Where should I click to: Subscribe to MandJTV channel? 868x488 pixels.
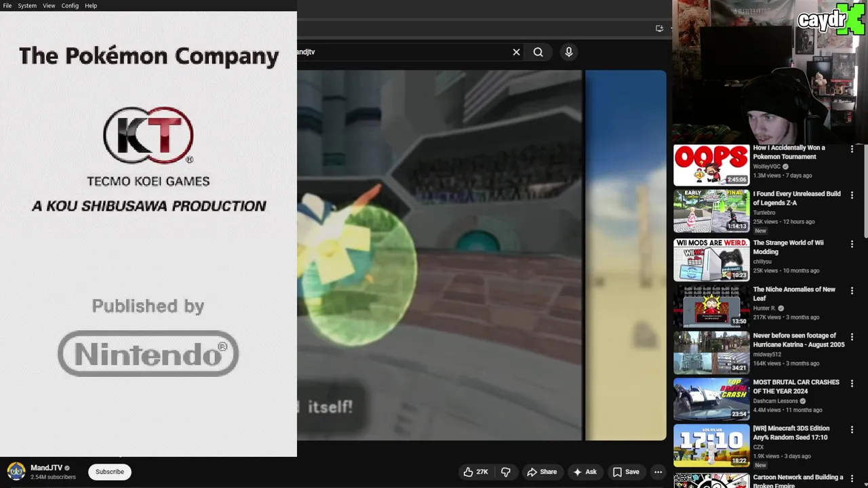click(110, 472)
